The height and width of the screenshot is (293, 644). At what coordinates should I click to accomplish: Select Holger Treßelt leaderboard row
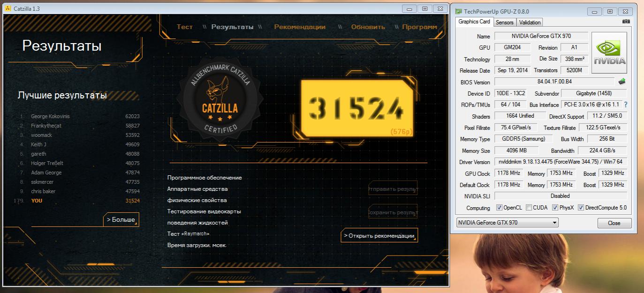[80, 163]
